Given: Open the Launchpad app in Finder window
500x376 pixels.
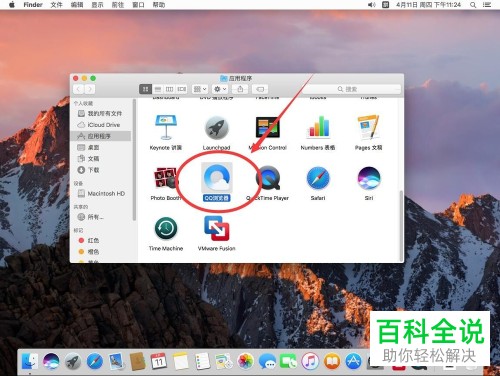Looking at the screenshot, I should (x=216, y=127).
